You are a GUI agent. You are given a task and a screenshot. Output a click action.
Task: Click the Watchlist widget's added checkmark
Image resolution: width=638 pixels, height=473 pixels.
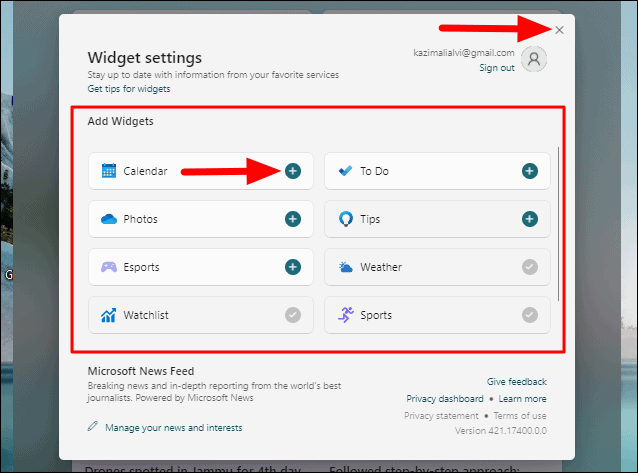(293, 315)
